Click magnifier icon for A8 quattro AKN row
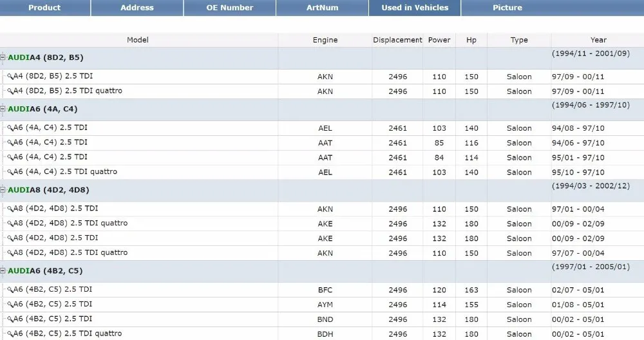The width and height of the screenshot is (644, 340). [x=10, y=253]
